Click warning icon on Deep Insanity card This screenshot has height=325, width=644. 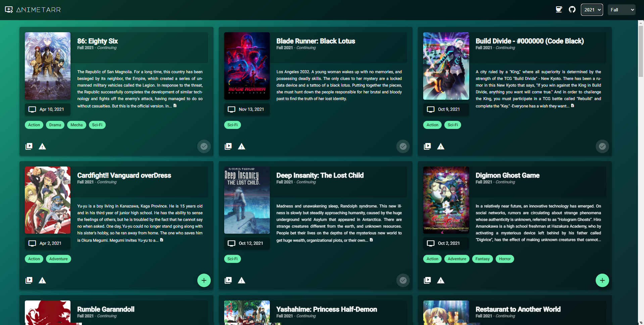point(242,280)
